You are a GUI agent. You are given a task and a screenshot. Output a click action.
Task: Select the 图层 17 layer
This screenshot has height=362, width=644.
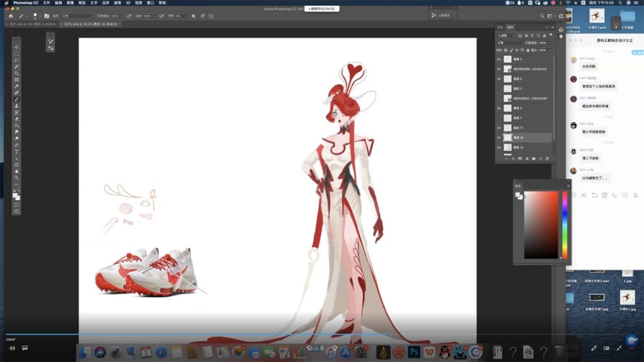(528, 128)
